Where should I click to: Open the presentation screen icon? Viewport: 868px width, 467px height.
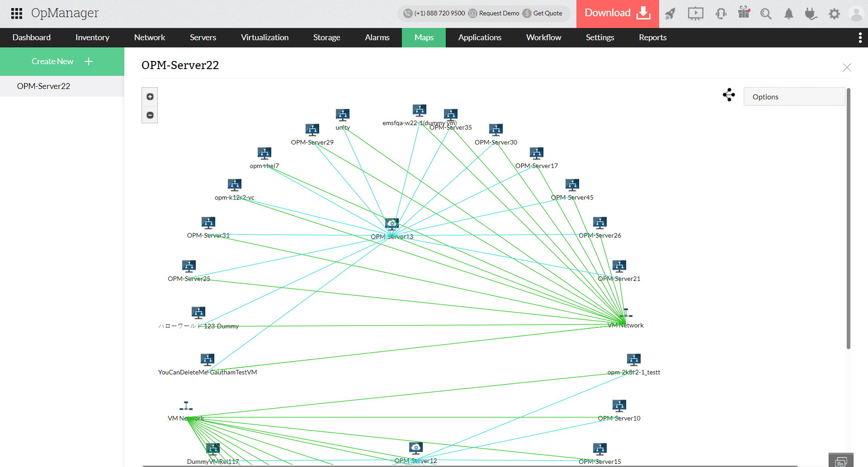pos(695,14)
